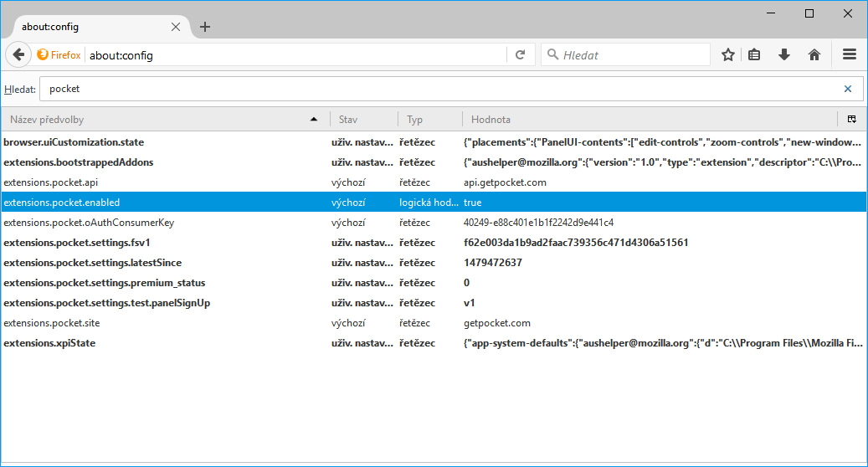Click the api.getpocket.com value
The image size is (868, 467).
coord(505,182)
